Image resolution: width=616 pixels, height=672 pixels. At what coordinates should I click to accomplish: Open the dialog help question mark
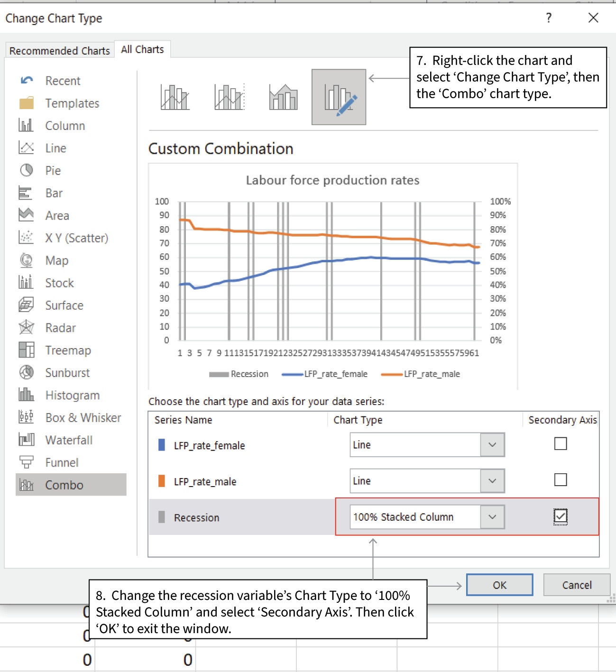pyautogui.click(x=548, y=18)
